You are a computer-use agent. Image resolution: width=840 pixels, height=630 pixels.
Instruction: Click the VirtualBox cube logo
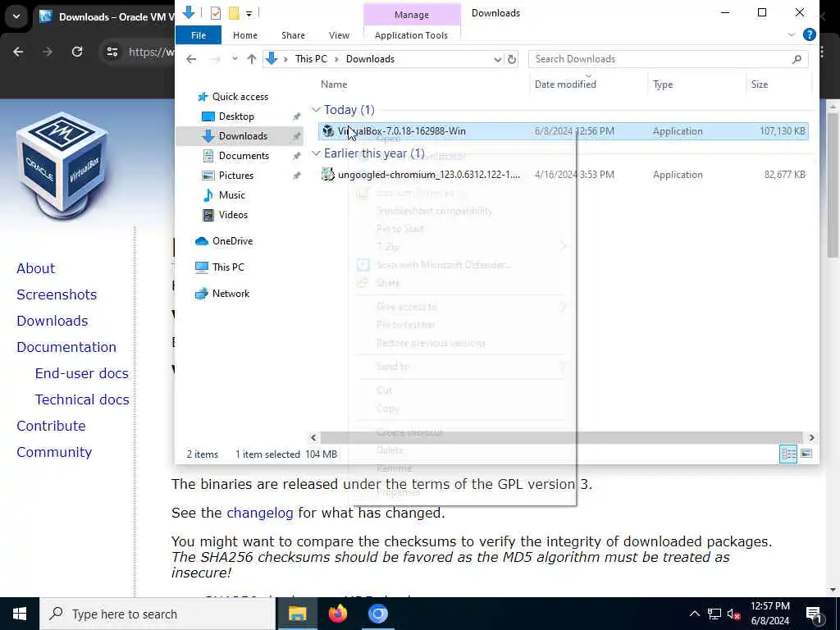pyautogui.click(x=62, y=164)
